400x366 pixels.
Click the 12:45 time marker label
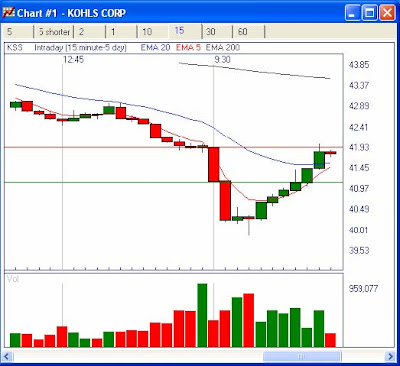74,60
